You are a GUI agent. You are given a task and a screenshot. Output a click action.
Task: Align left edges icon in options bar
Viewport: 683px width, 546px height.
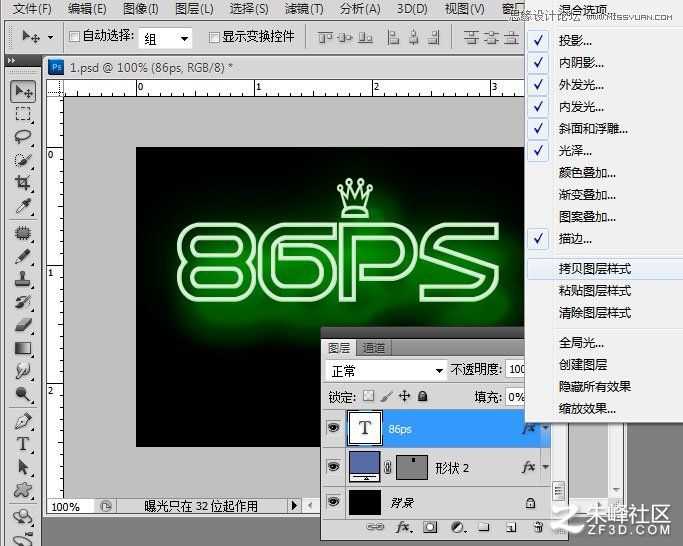pos(393,38)
